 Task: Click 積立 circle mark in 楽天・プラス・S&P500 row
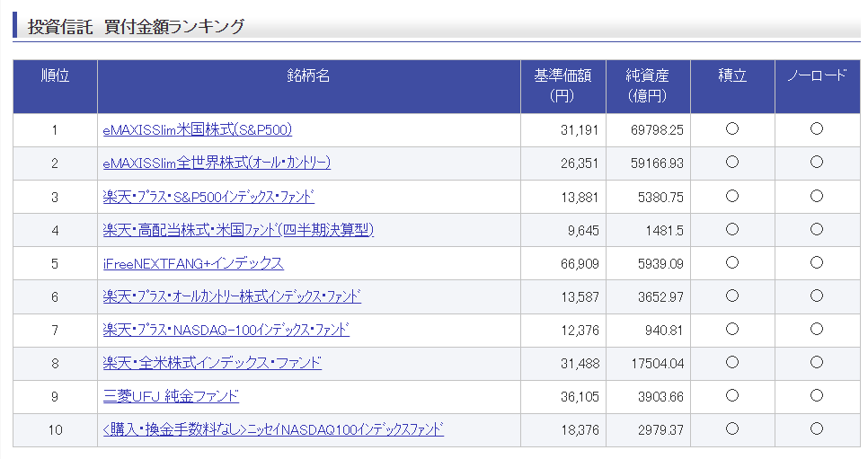click(731, 196)
